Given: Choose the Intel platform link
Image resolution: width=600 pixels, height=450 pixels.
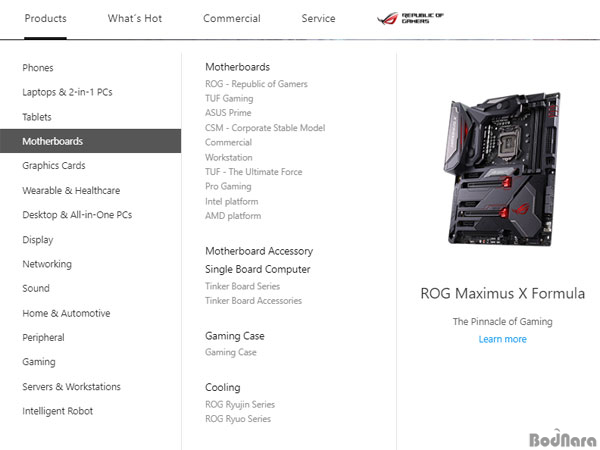Looking at the screenshot, I should 232,201.
